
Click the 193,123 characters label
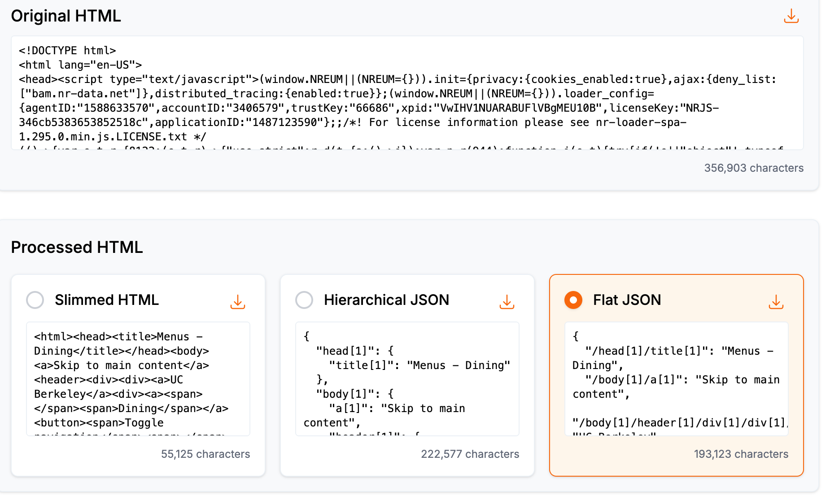[x=741, y=454]
